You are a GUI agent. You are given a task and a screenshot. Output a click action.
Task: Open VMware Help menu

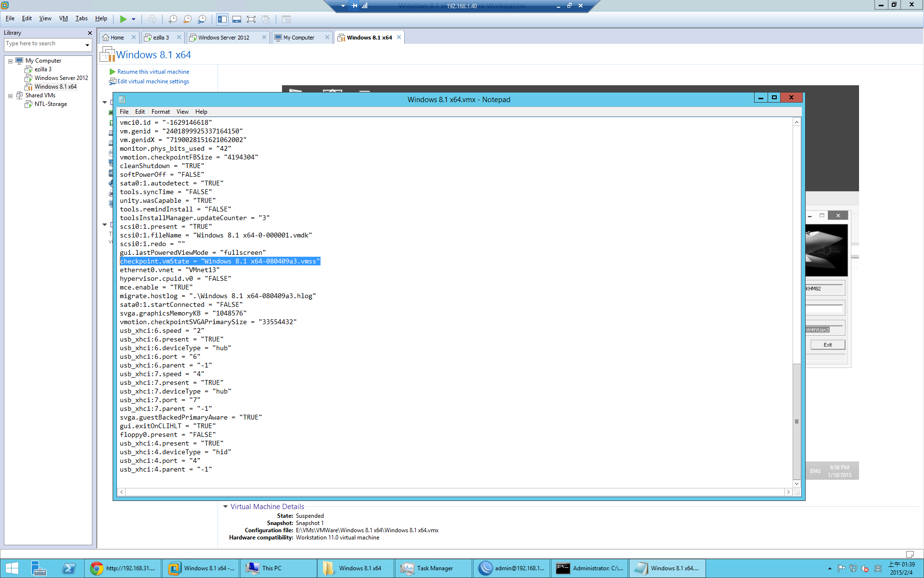(101, 18)
